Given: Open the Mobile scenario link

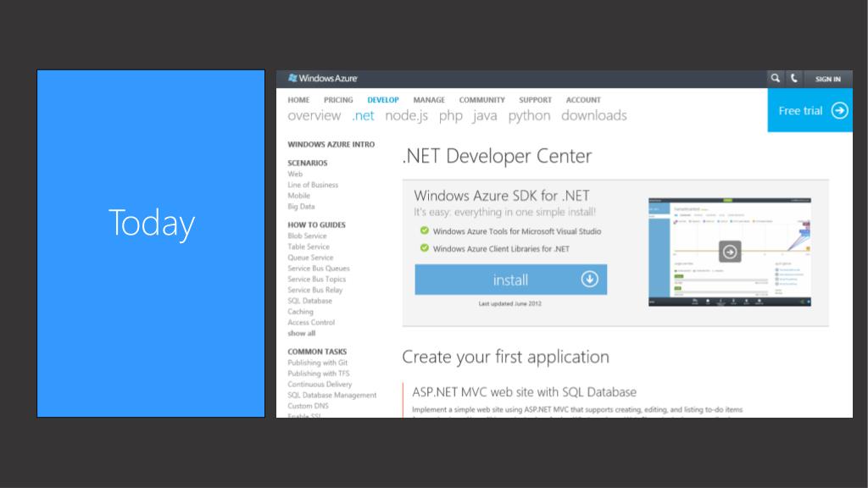Looking at the screenshot, I should (x=299, y=196).
